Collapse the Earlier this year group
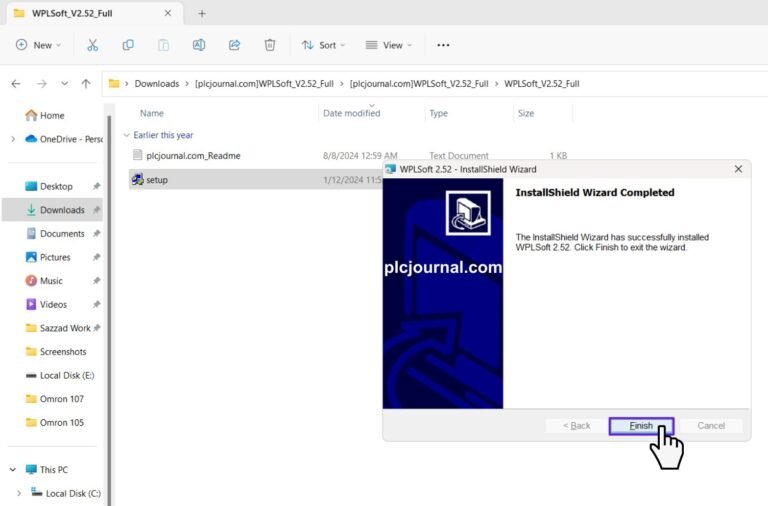This screenshot has width=768, height=506. (126, 135)
